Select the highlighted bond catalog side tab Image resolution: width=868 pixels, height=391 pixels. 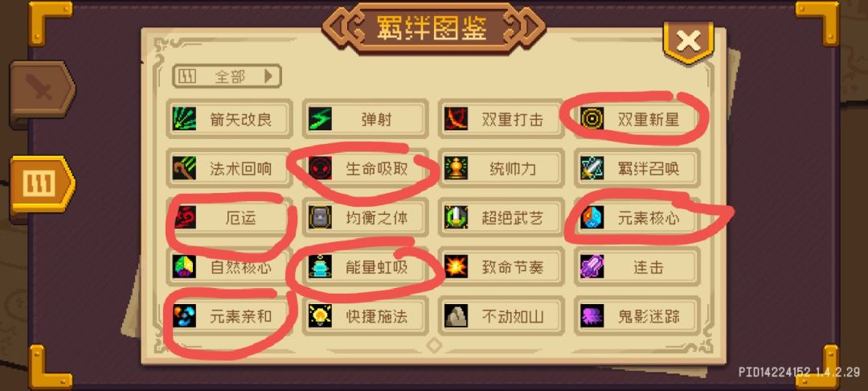tap(42, 186)
